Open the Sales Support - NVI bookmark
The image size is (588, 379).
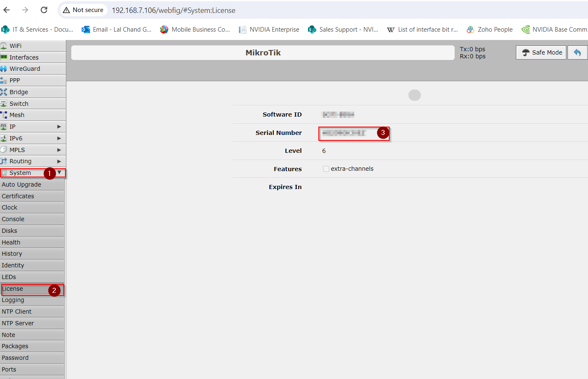point(343,30)
